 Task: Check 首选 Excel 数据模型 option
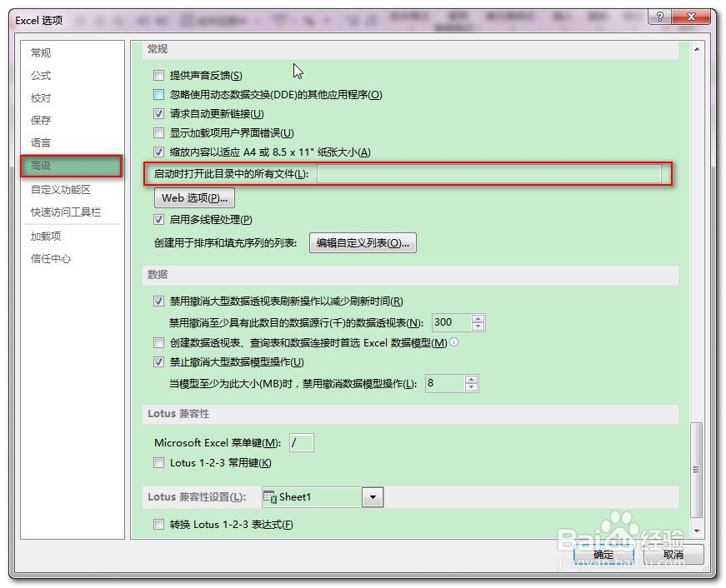pyautogui.click(x=159, y=343)
